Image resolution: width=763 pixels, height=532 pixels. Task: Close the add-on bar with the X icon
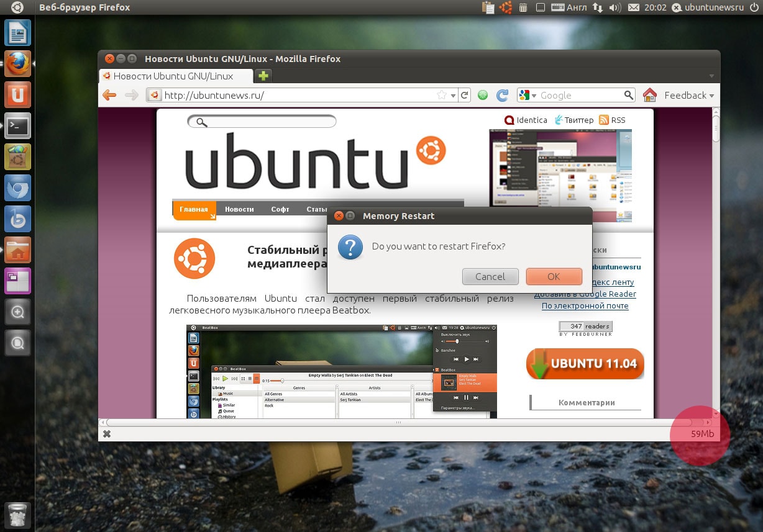click(x=107, y=434)
